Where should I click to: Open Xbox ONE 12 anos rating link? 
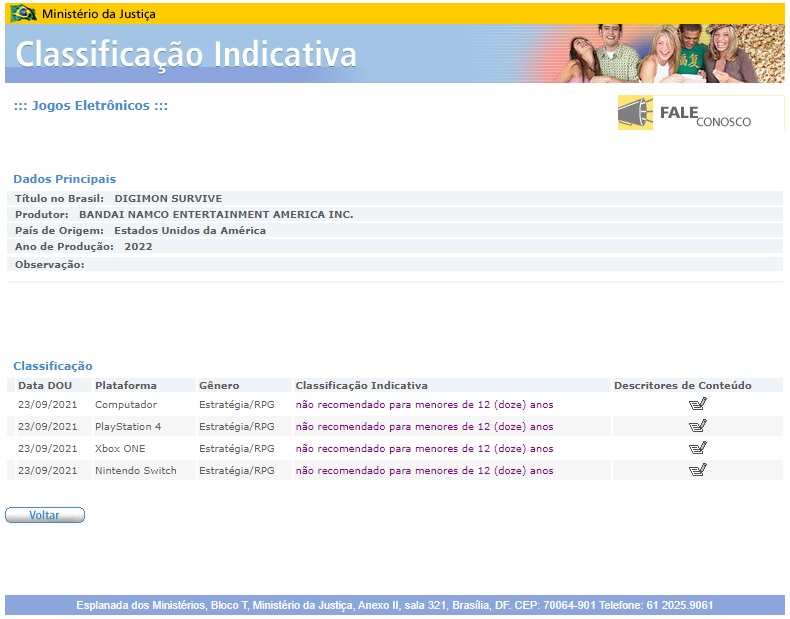424,448
